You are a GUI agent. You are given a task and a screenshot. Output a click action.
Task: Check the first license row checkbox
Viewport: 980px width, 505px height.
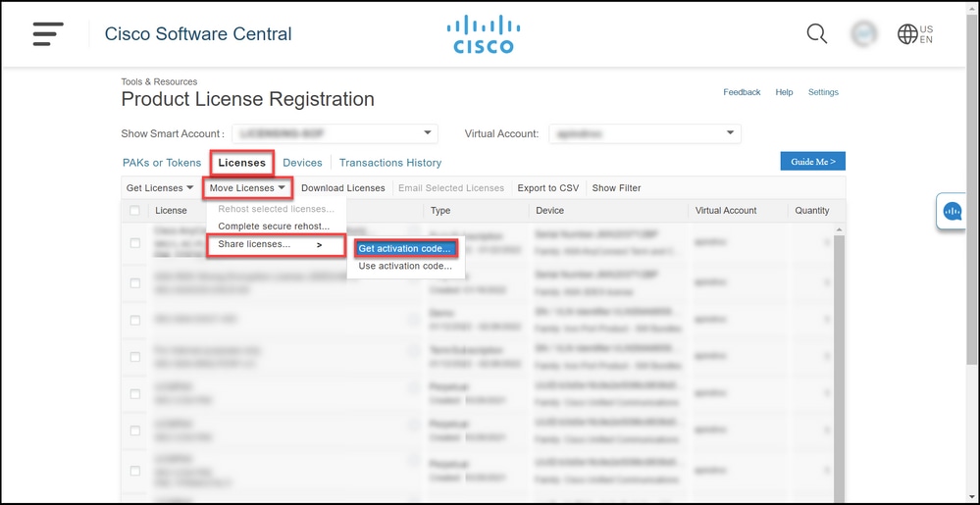[135, 242]
